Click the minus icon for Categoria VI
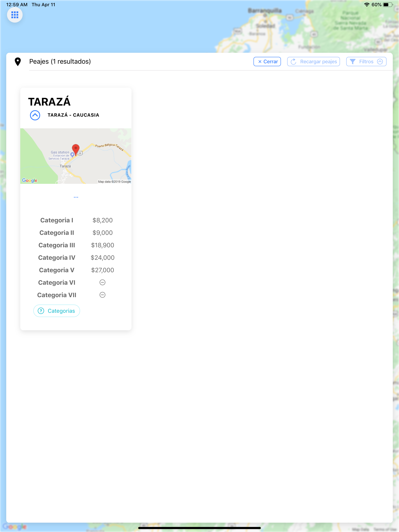The height and width of the screenshot is (532, 399). pos(102,282)
